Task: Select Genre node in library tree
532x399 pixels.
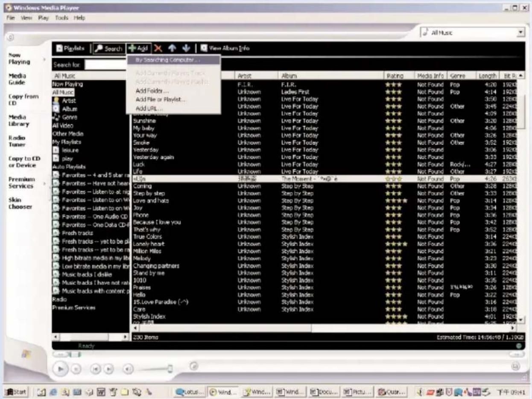Action: point(69,117)
